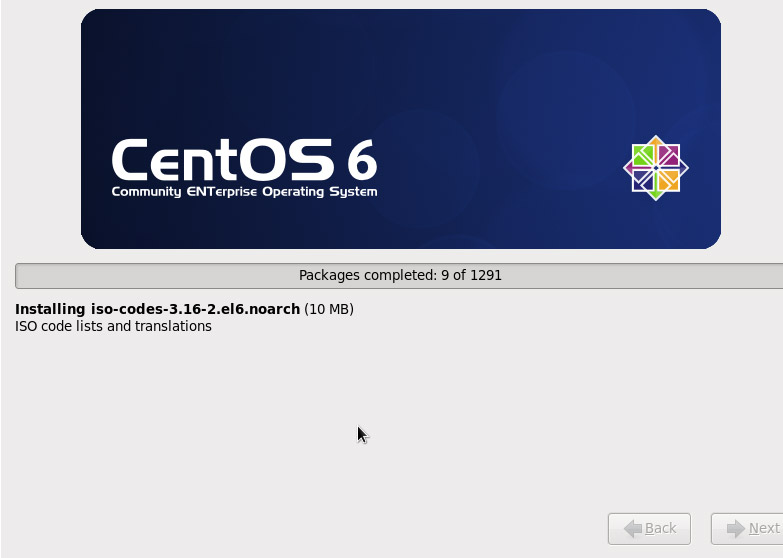
Task: Click the packages completed progress bar
Action: click(x=399, y=276)
